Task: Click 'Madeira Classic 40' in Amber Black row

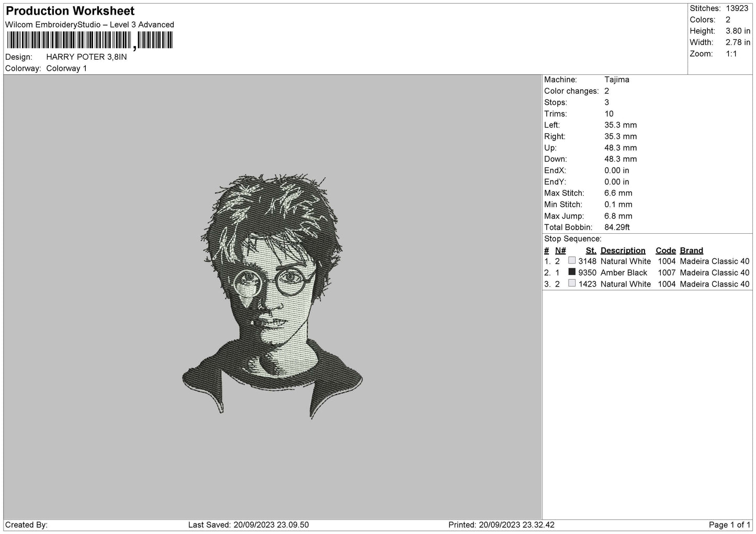Action: (715, 272)
